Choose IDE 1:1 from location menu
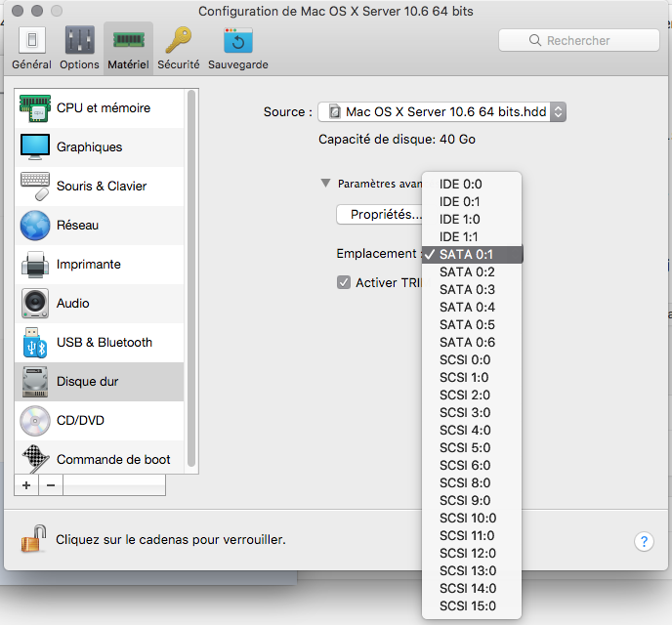 pos(472,237)
